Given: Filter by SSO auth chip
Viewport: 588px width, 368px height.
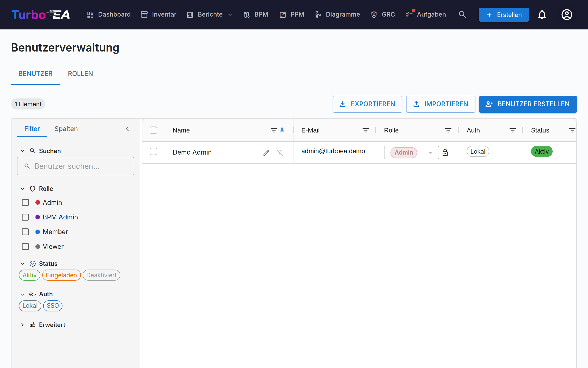Looking at the screenshot, I should [x=53, y=305].
